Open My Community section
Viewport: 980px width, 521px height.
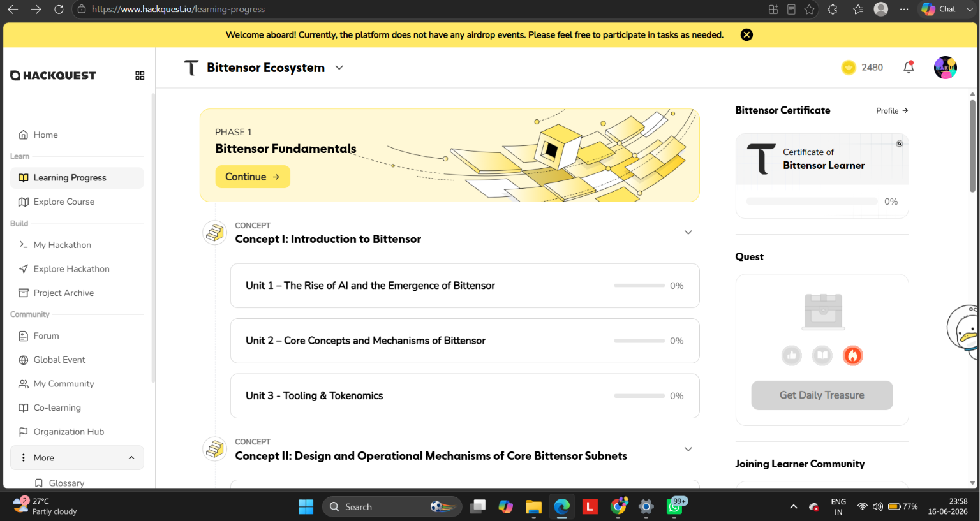point(77,384)
